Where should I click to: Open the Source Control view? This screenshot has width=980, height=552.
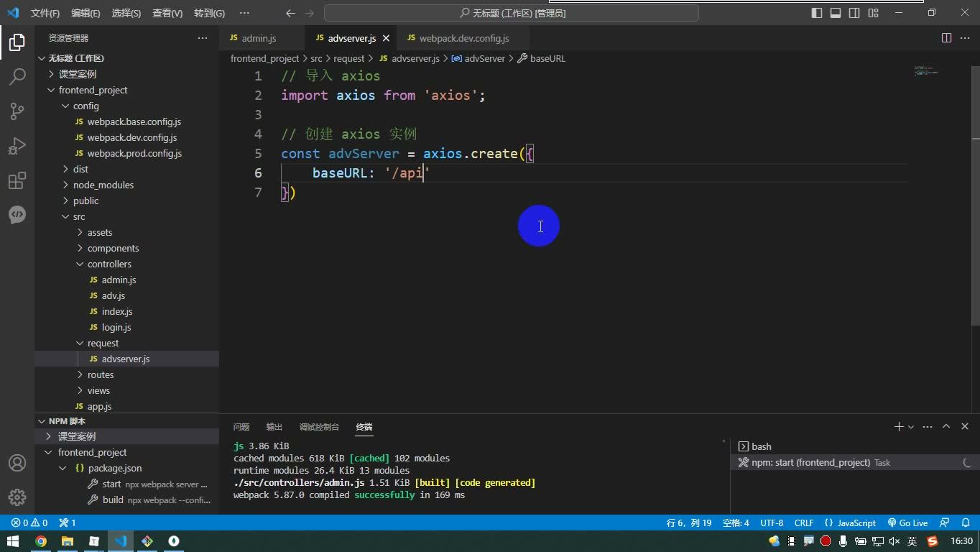point(17,111)
